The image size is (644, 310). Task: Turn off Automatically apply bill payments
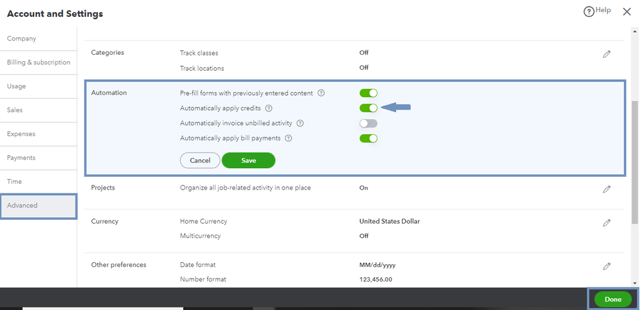coord(368,138)
